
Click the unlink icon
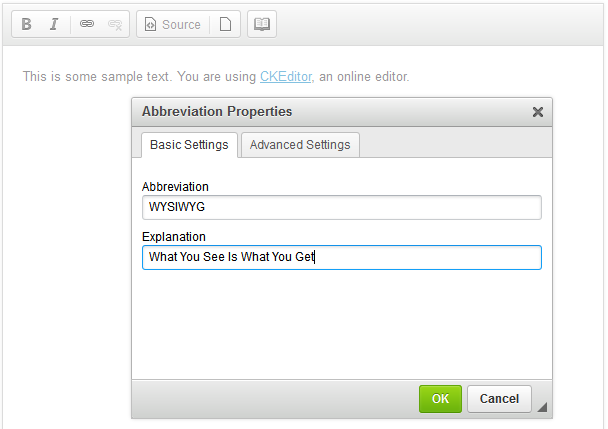point(115,24)
